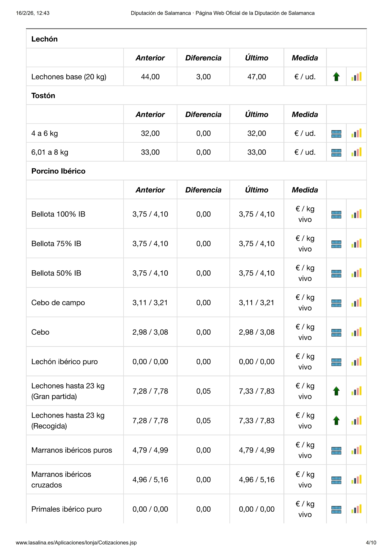Open the price chart for Lechones base (20 kg)
The height and width of the screenshot is (555, 392).
point(356,77)
